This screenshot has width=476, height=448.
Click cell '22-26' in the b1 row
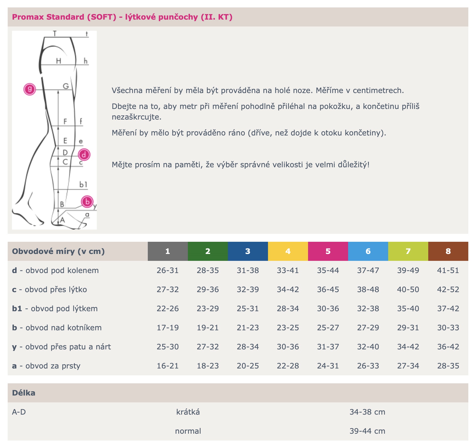tap(168, 309)
